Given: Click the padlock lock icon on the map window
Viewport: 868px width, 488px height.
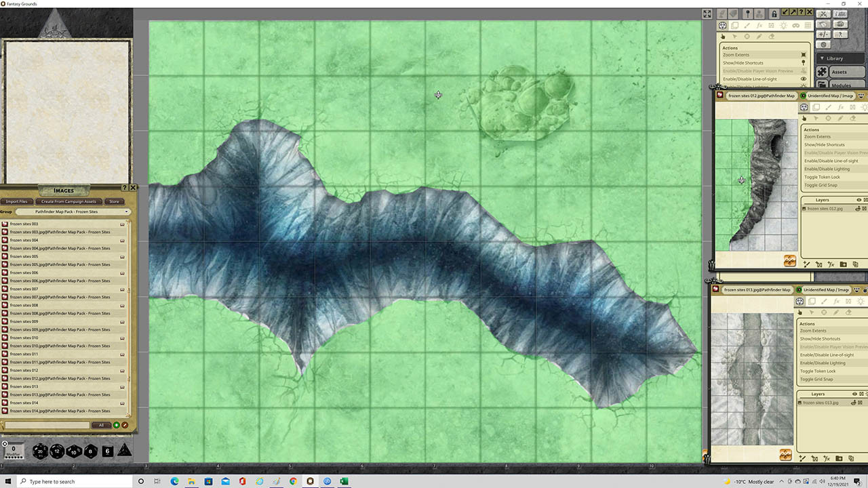Looking at the screenshot, I should pyautogui.click(x=774, y=13).
